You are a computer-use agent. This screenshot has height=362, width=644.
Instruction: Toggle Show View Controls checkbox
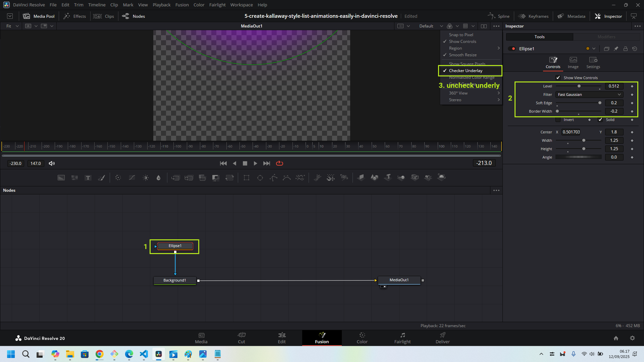558,78
